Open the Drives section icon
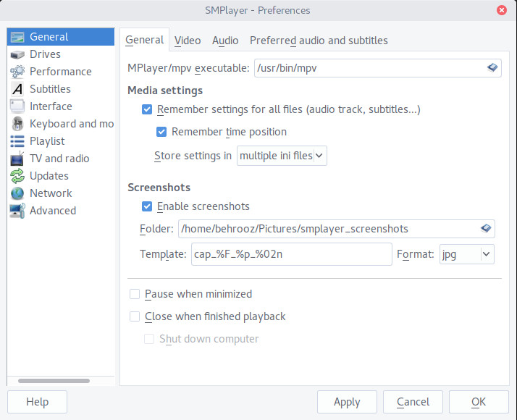 pos(17,54)
